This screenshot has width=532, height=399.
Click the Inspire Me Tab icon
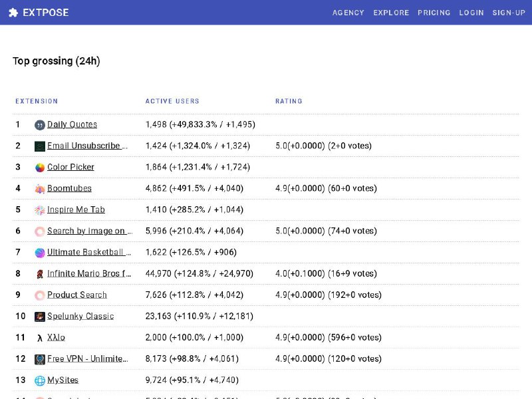coord(40,210)
